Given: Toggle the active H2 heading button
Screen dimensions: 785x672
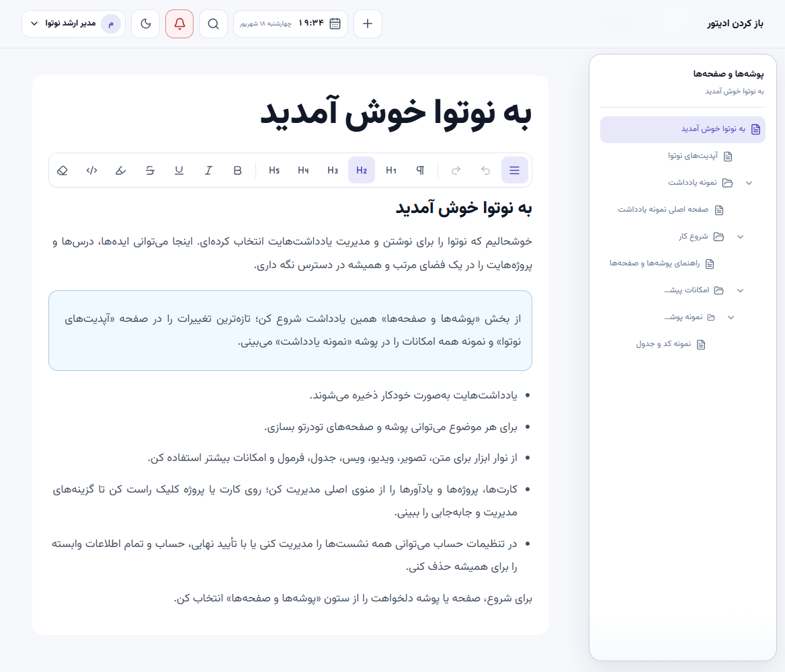Looking at the screenshot, I should coord(362,170).
